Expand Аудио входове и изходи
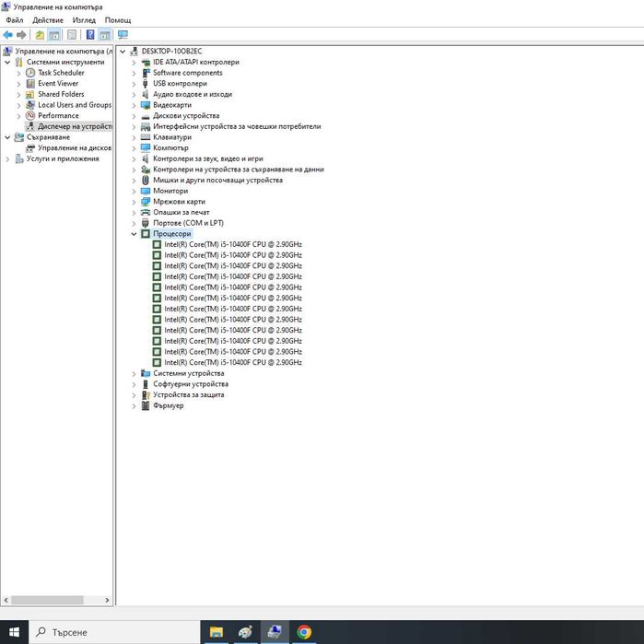The image size is (644, 644). (x=134, y=95)
